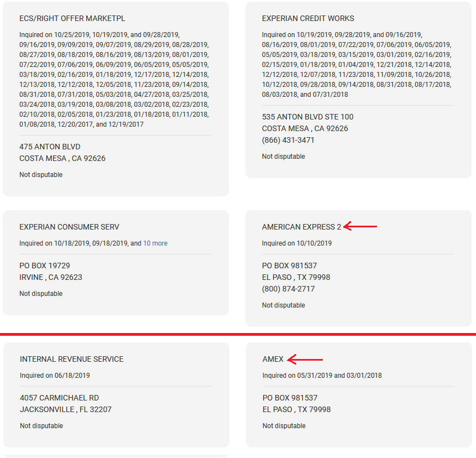Click address 475 ANTON BLVD
Image resolution: width=476 pixels, height=458 pixels.
50,147
